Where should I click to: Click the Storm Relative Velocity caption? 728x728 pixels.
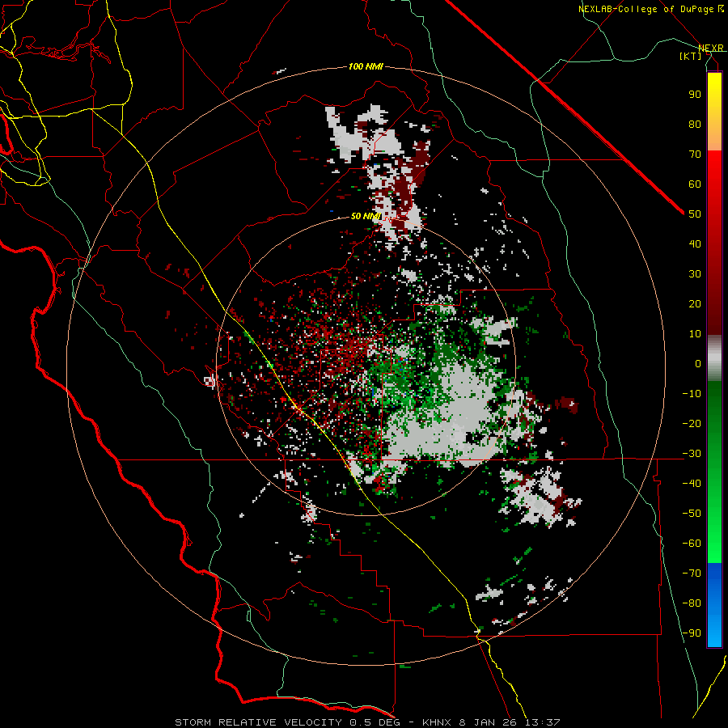point(367,722)
